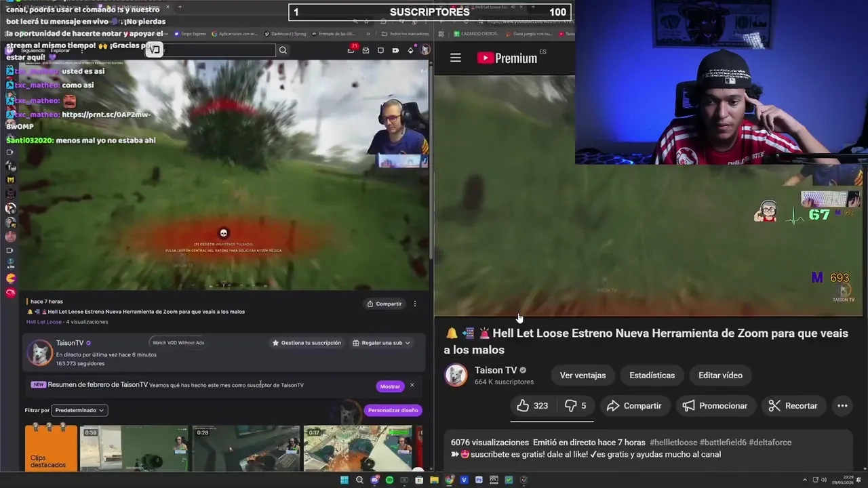Click the Taison TV channel name on YouTube

(x=496, y=370)
